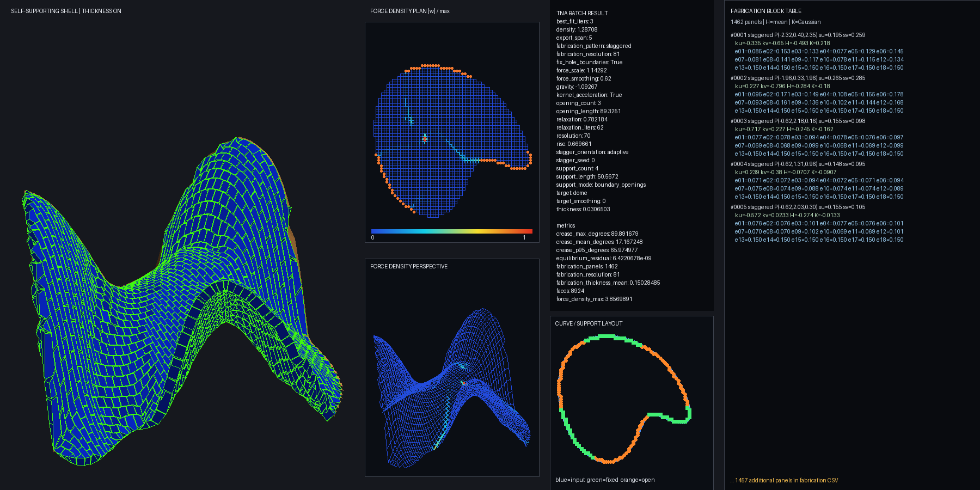
Task: Click the force density color gradient bar
Action: (x=451, y=231)
